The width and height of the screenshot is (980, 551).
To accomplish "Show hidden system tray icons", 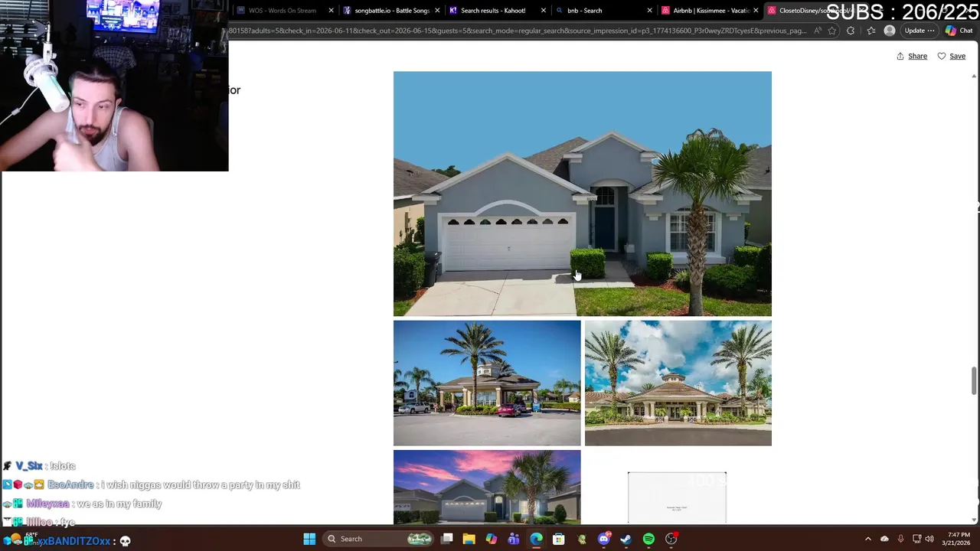I will click(868, 539).
